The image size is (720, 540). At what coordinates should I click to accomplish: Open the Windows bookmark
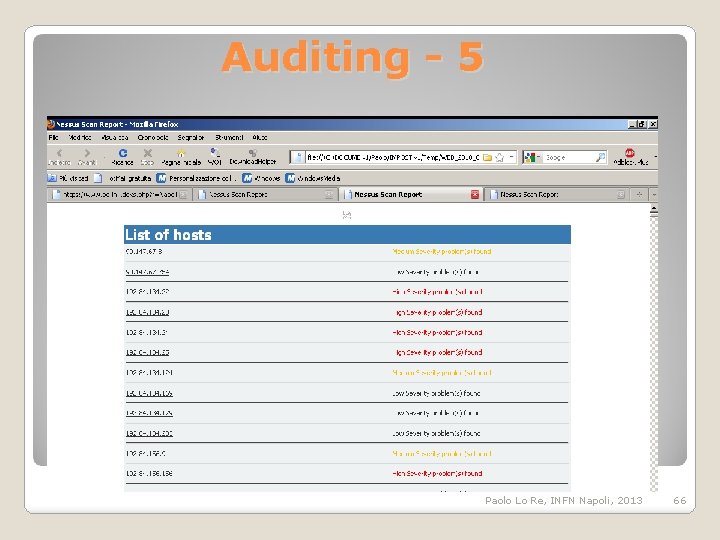tap(261, 178)
